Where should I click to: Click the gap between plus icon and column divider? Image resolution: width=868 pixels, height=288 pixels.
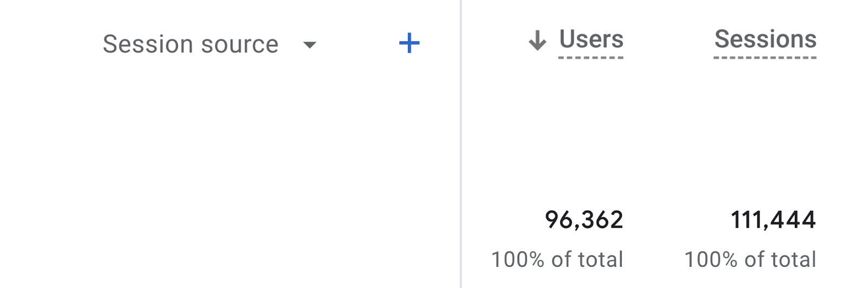[x=441, y=43]
